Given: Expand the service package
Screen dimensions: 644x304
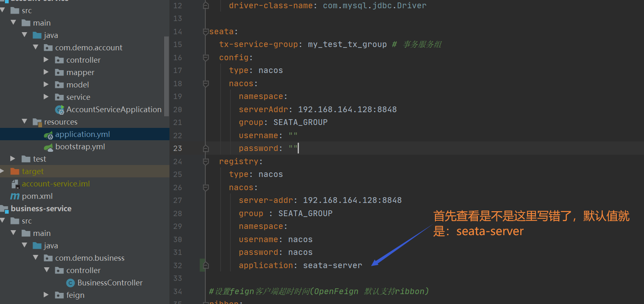Looking at the screenshot, I should pos(46,97).
